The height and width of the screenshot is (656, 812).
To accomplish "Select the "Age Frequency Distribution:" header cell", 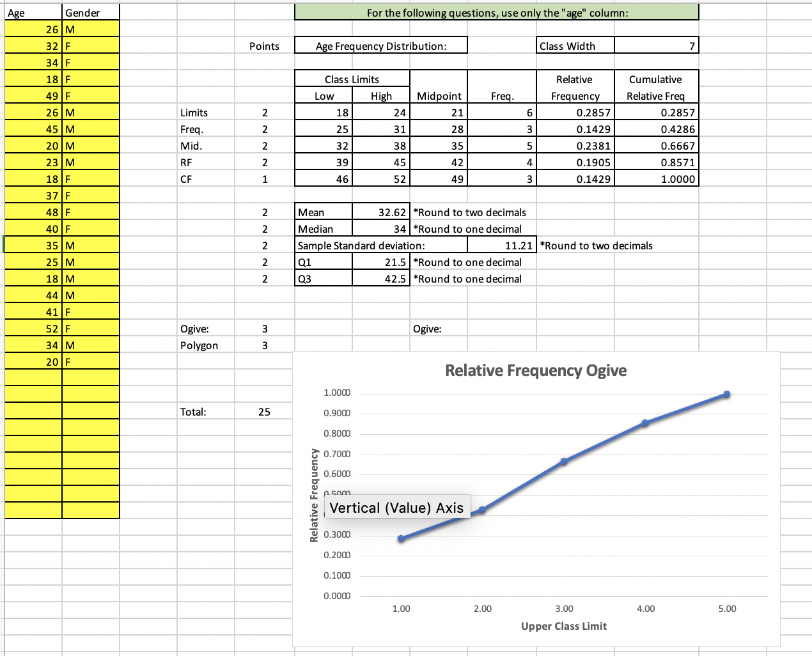I will 380,45.
